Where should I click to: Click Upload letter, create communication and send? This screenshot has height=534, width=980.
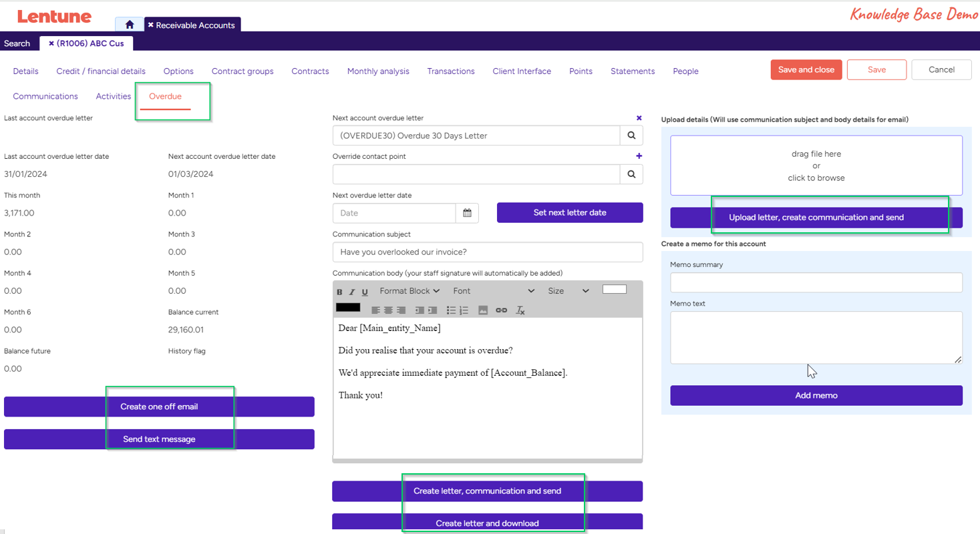(816, 218)
